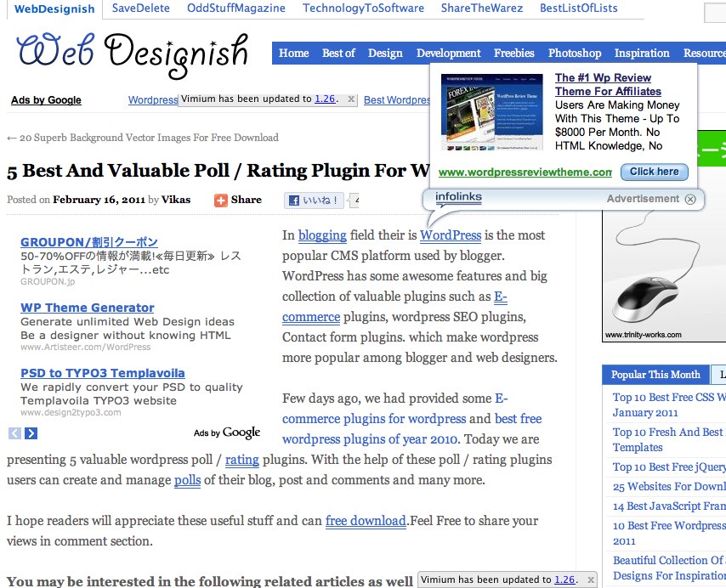Screen dimensions: 726x588
Task: Follow the 'rating' link in article
Action: click(x=242, y=460)
